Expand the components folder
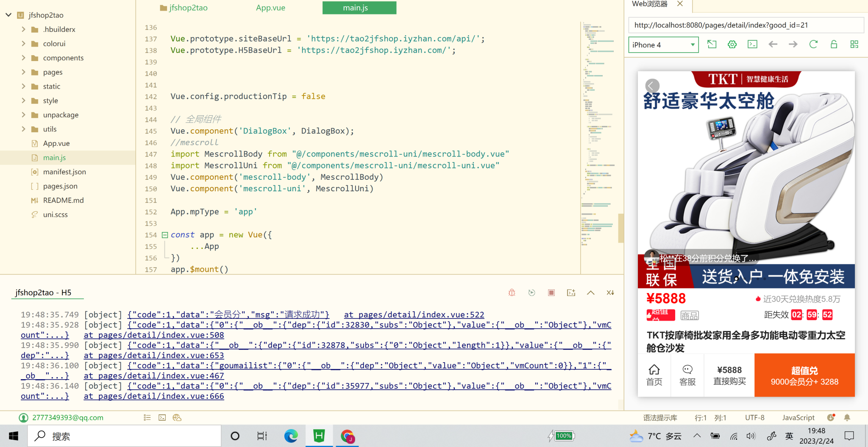The width and height of the screenshot is (868, 447). coord(24,58)
